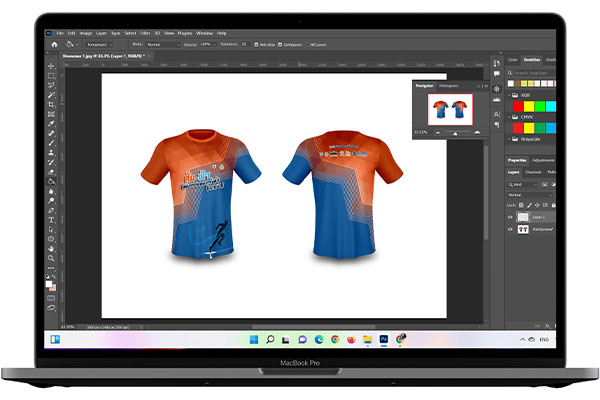The height and width of the screenshot is (400, 600).
Task: Switch to the Channels tab
Action: tap(533, 172)
